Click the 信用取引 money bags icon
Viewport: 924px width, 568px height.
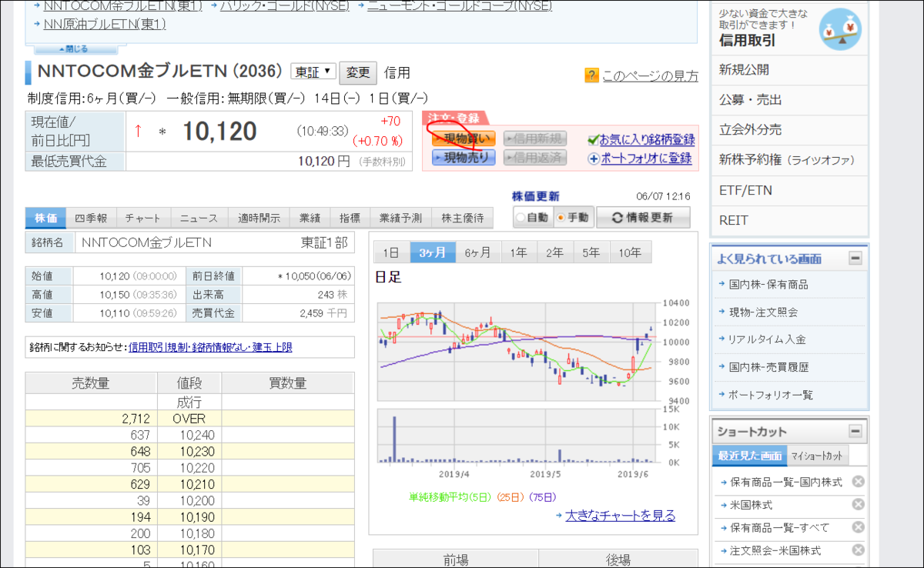(840, 28)
